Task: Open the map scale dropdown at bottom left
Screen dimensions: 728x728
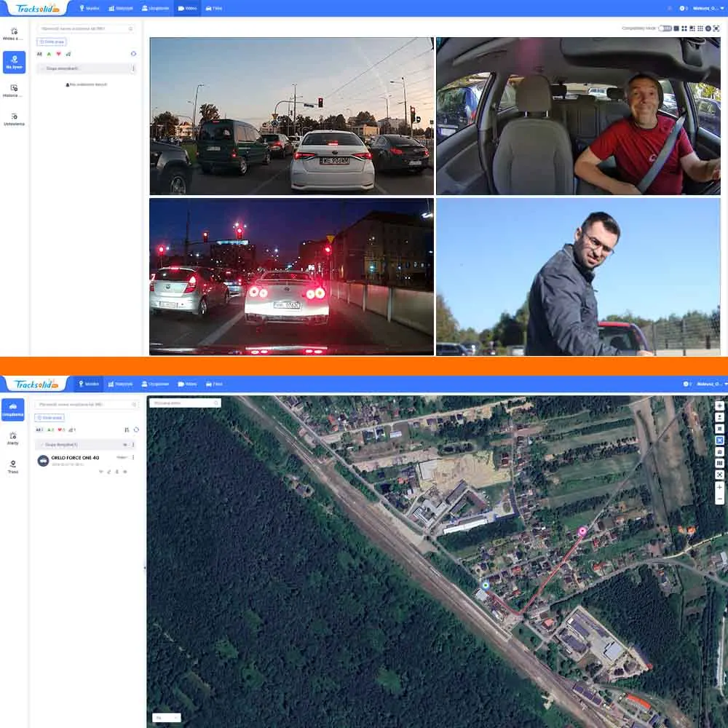Action: pyautogui.click(x=166, y=717)
